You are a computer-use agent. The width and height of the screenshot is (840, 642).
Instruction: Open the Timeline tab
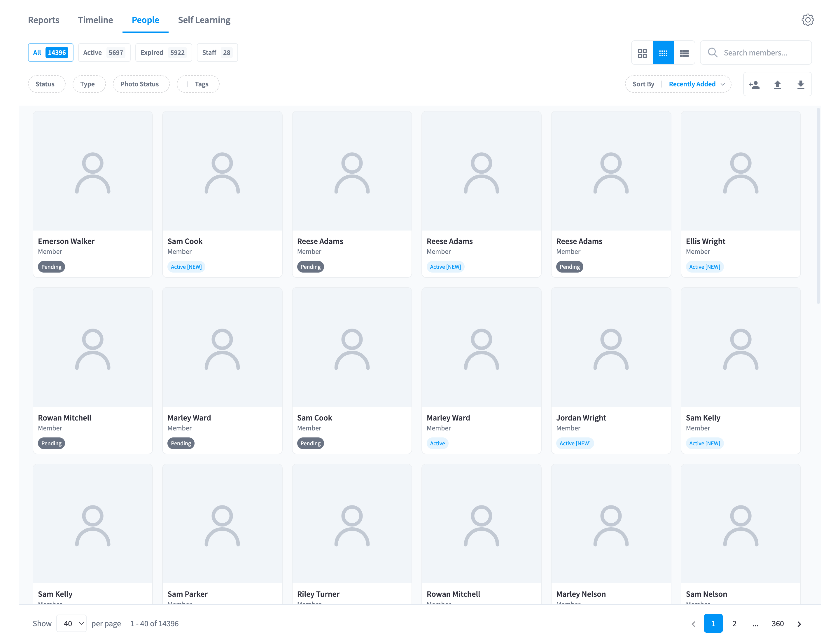pos(95,20)
